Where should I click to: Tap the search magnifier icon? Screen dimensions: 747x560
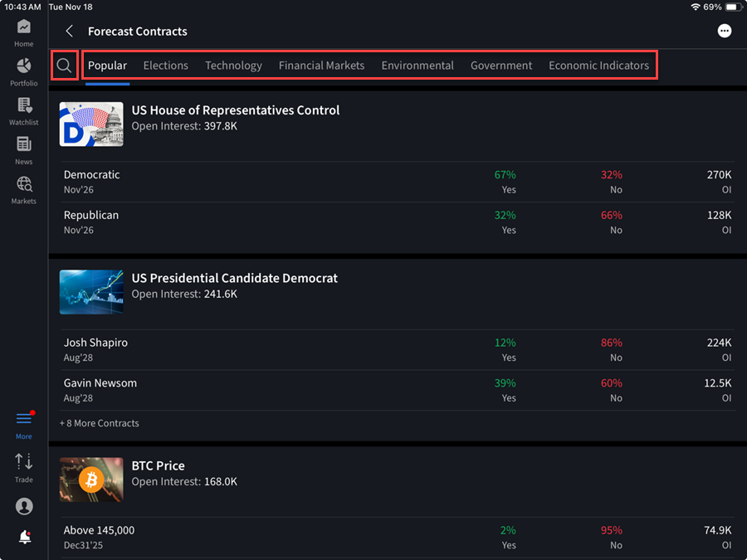coord(63,64)
